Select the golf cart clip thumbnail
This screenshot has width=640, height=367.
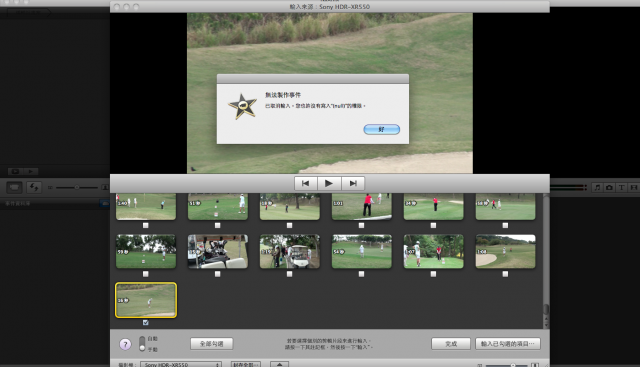(290, 251)
